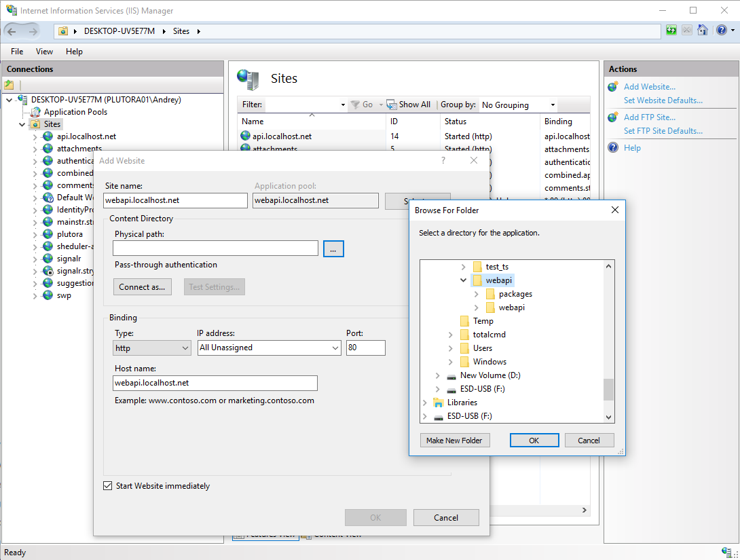Open the binding Type http dropdown
The width and height of the screenshot is (740, 560).
tap(152, 348)
